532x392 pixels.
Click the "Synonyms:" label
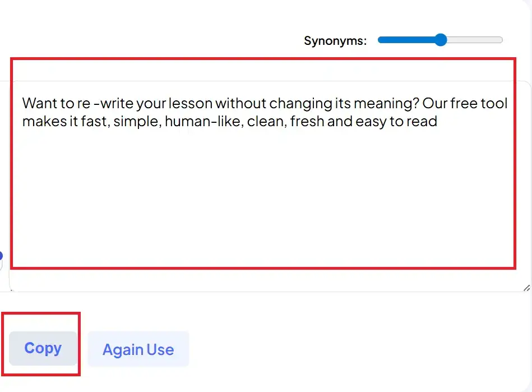point(335,40)
